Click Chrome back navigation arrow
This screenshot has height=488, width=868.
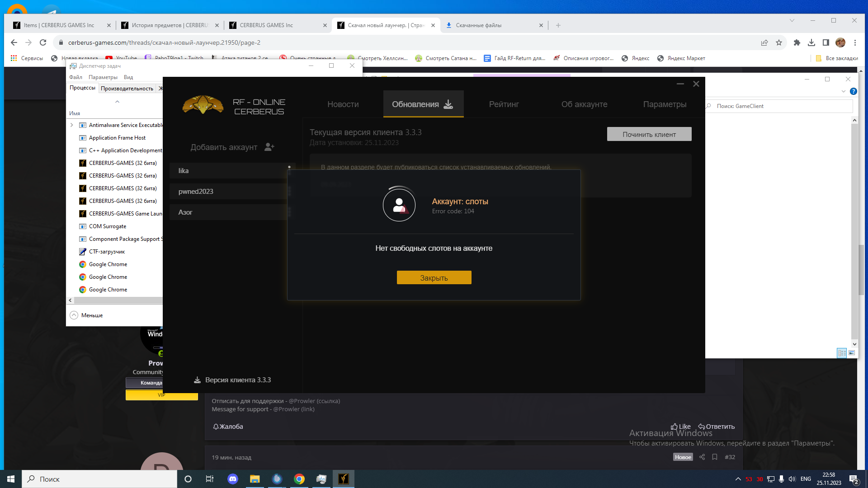click(14, 42)
